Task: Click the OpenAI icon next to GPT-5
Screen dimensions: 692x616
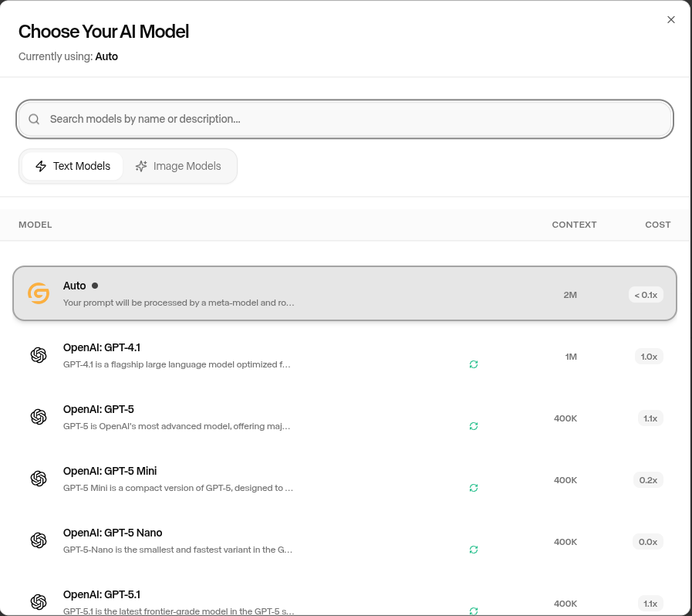Action: (x=39, y=417)
